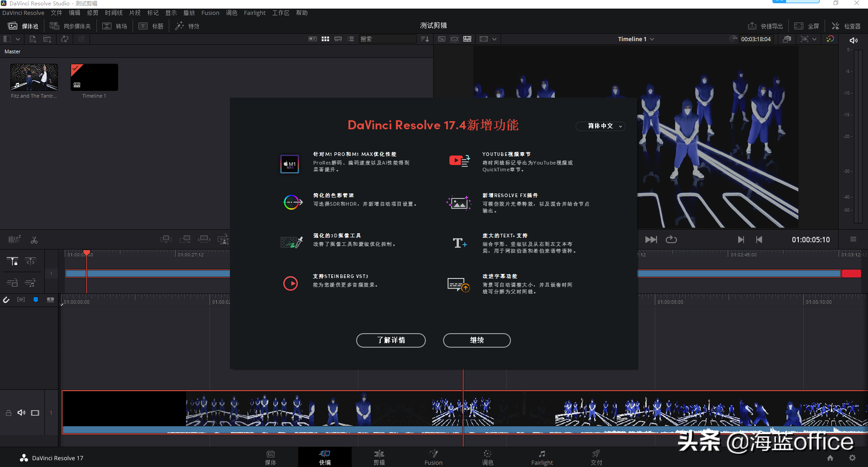This screenshot has height=467, width=868.
Task: Click the ripple overwrite icon
Action: coord(204,239)
